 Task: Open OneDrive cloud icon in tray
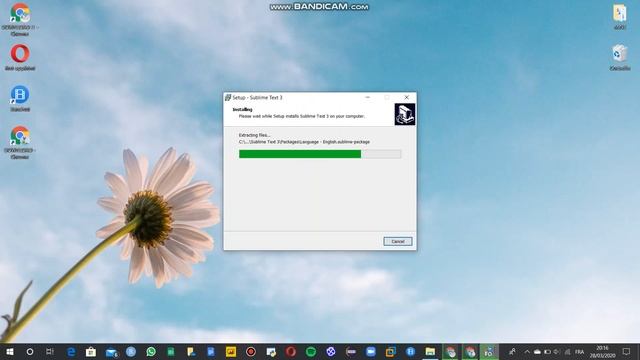click(537, 351)
